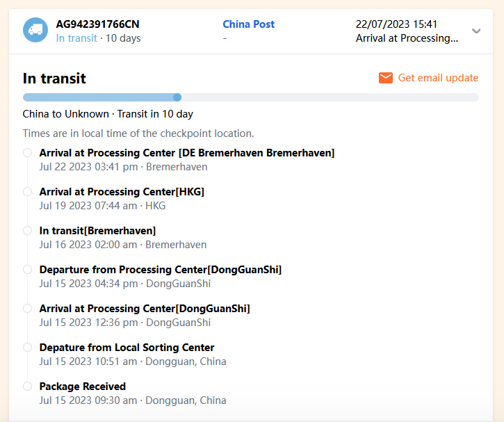
Task: Click the Package Received event title
Action: click(83, 387)
